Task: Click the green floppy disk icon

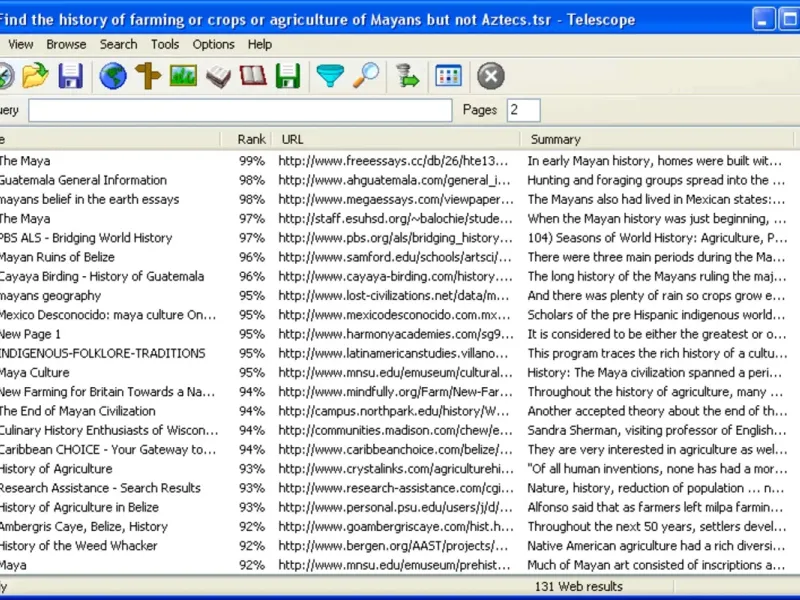Action: point(288,76)
